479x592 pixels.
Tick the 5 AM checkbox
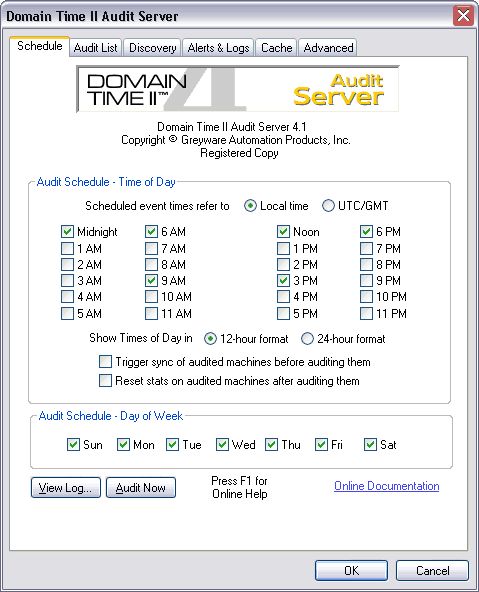pyautogui.click(x=67, y=313)
